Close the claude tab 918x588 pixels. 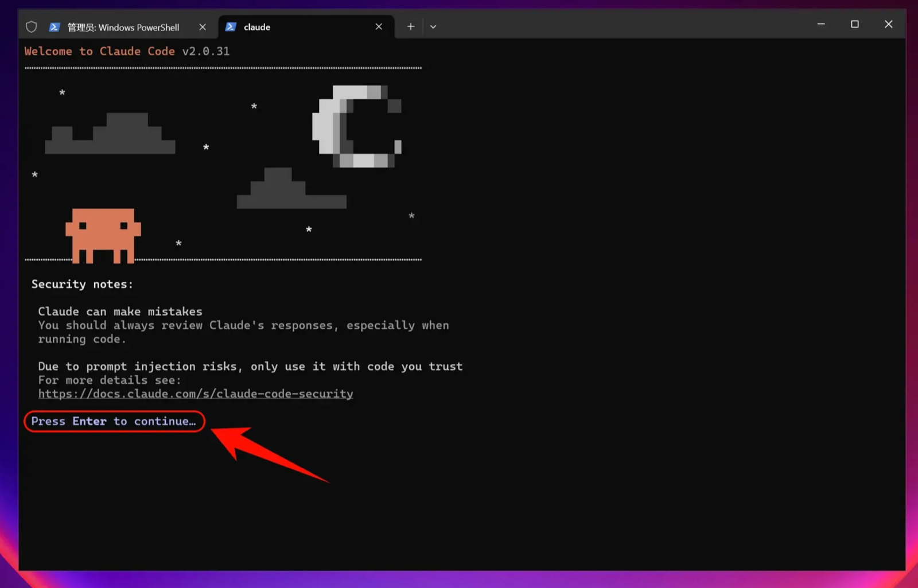[379, 26]
